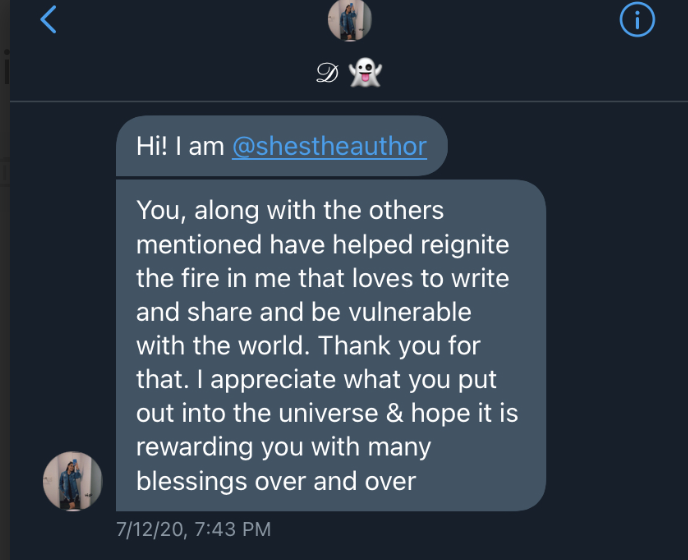Click the words "Hi! I am"
The image size is (688, 560).
[x=180, y=146]
